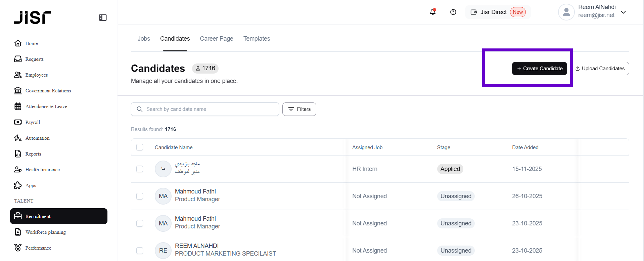Toggle the select-all candidates checkbox

point(140,147)
